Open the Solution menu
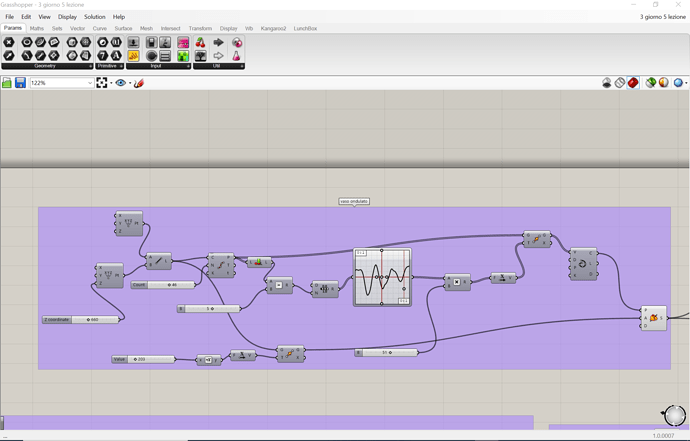This screenshot has width=690, height=441. 95,17
